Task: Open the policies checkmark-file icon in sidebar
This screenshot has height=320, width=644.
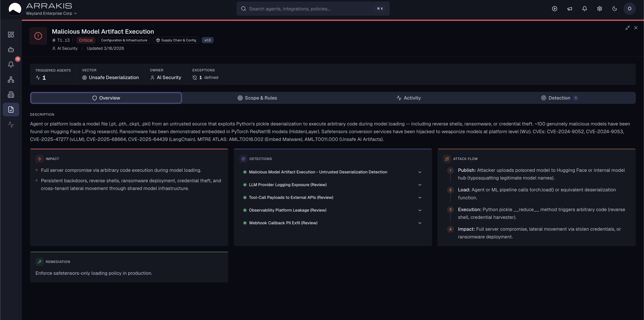Action: coord(11,109)
